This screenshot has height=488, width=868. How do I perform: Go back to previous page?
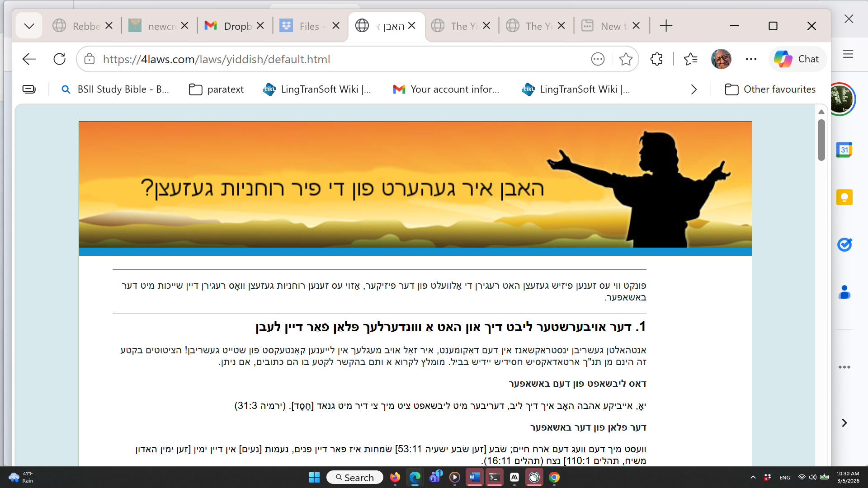29,59
